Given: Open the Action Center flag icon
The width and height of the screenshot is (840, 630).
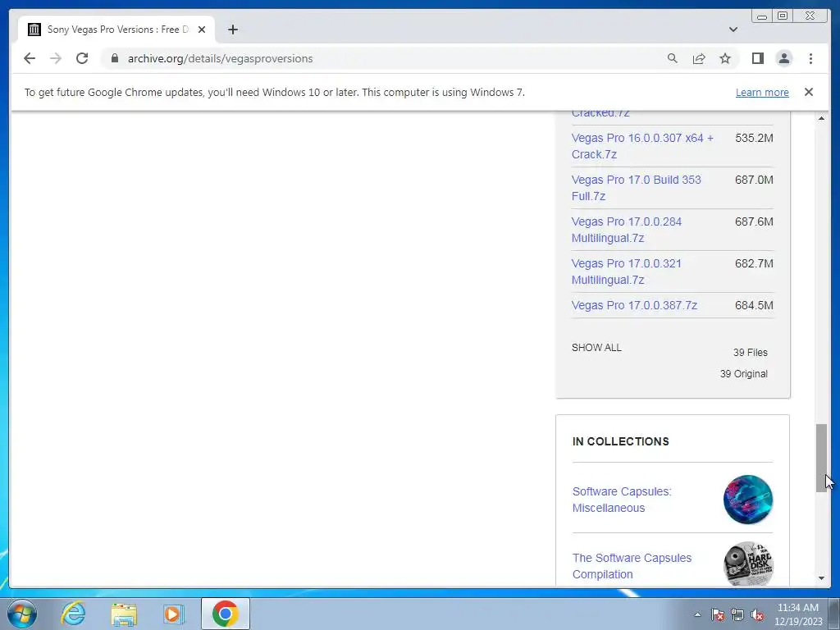Looking at the screenshot, I should pos(718,615).
